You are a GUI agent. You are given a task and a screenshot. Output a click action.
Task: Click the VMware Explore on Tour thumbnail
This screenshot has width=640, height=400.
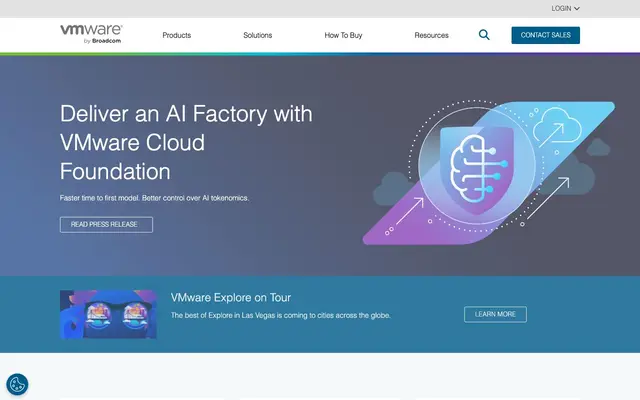coord(108,314)
